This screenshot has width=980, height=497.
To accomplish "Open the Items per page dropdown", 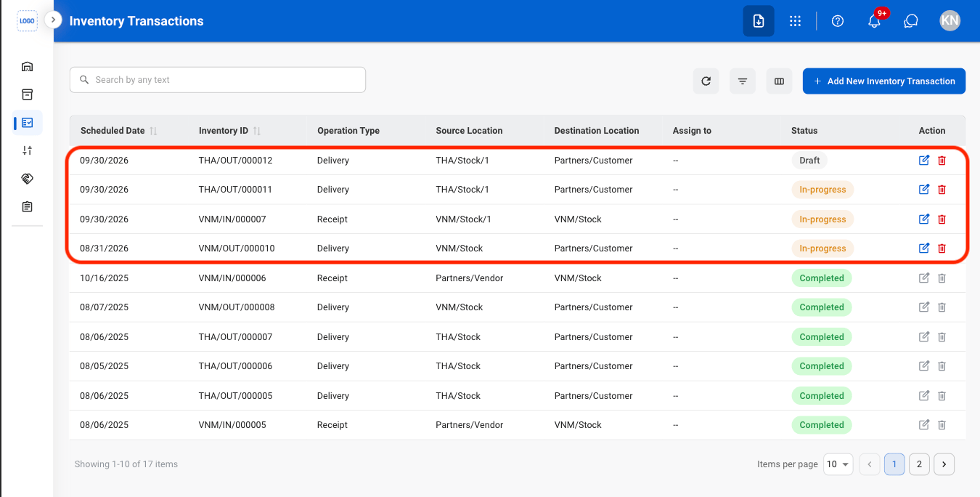I will coord(838,464).
